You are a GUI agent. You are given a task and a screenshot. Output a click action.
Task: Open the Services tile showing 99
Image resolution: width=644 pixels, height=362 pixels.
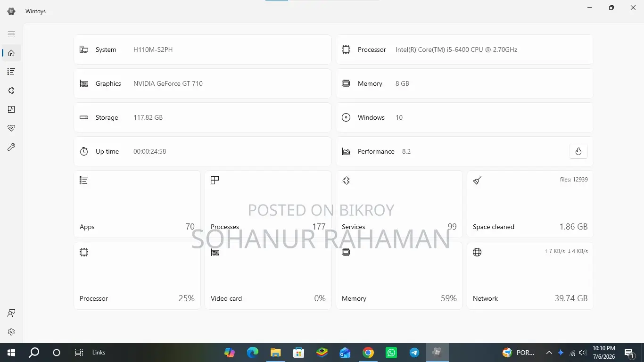399,204
